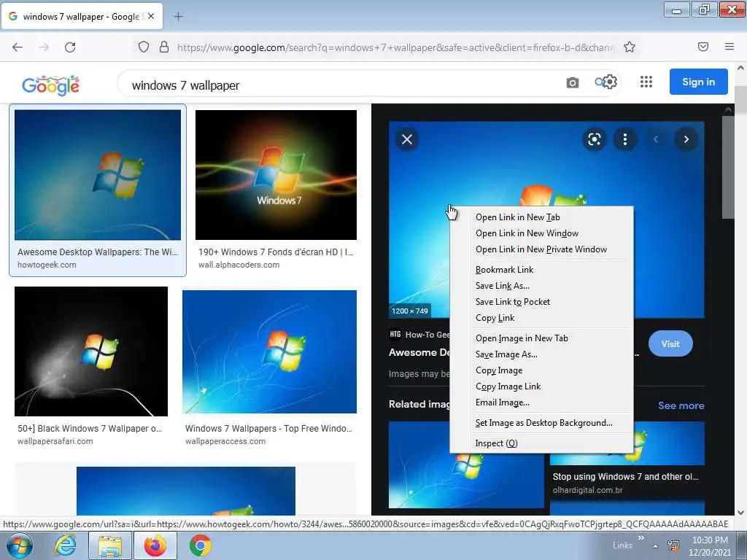Search by image using the camera icon
Viewport: 747px width, 560px height.
click(573, 83)
